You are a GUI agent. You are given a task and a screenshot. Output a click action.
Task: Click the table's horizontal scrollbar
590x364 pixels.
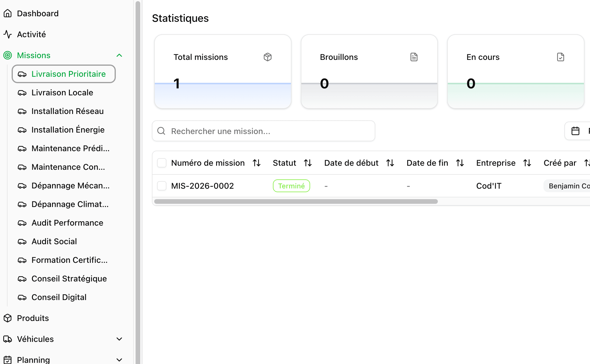tap(296, 201)
